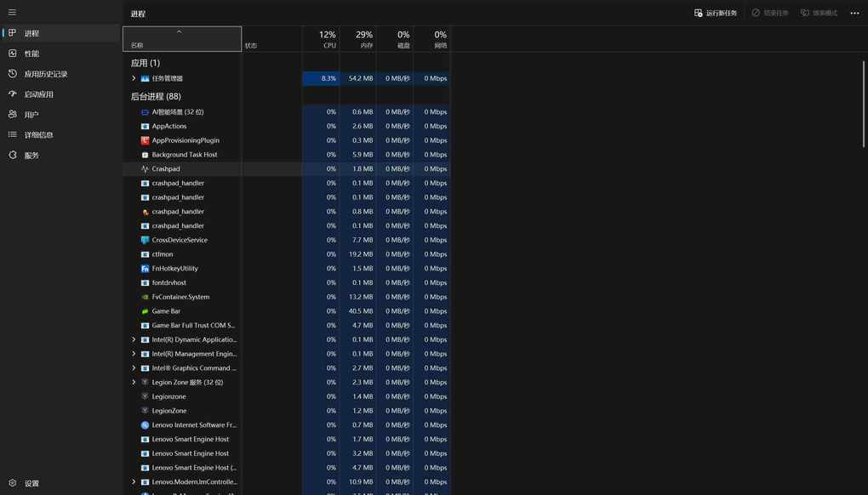
Task: Click the vertical scrollbar on right
Action: coord(863,102)
